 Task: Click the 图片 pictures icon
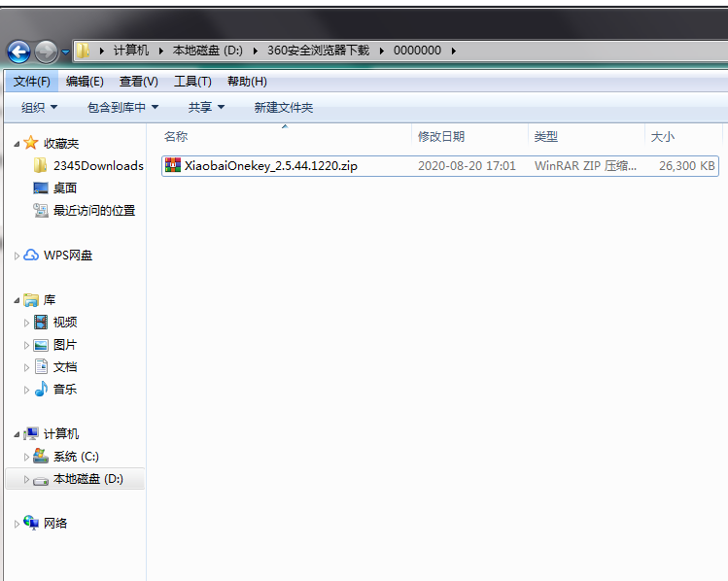[41, 345]
